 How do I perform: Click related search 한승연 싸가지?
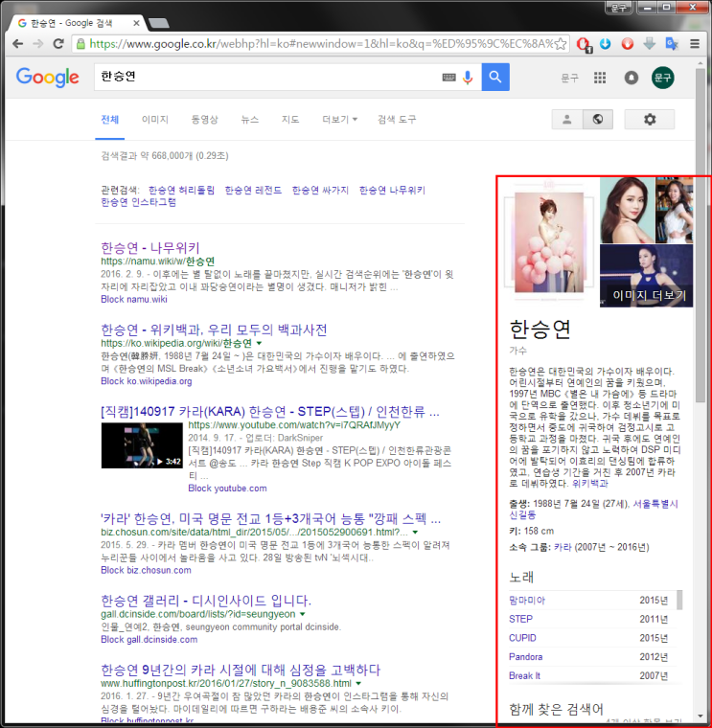pos(320,190)
